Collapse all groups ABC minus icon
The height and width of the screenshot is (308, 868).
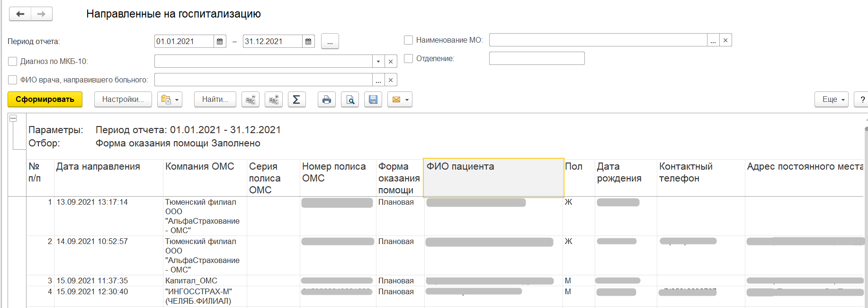(x=251, y=100)
